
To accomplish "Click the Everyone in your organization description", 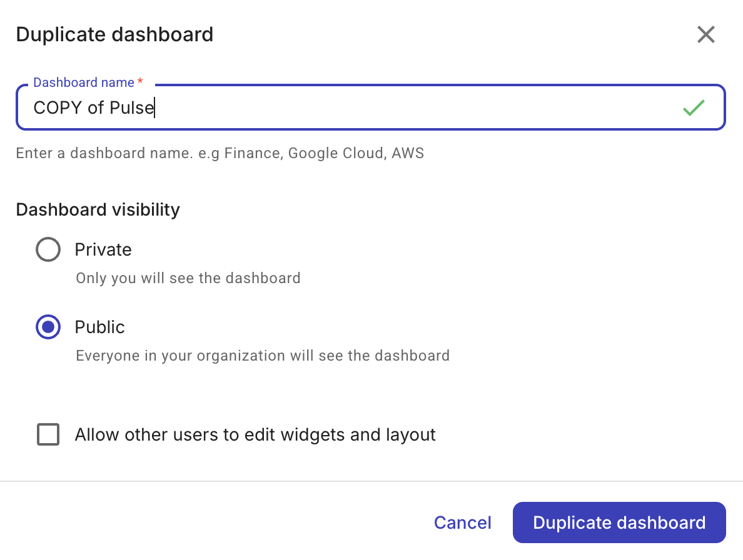I will tap(263, 355).
